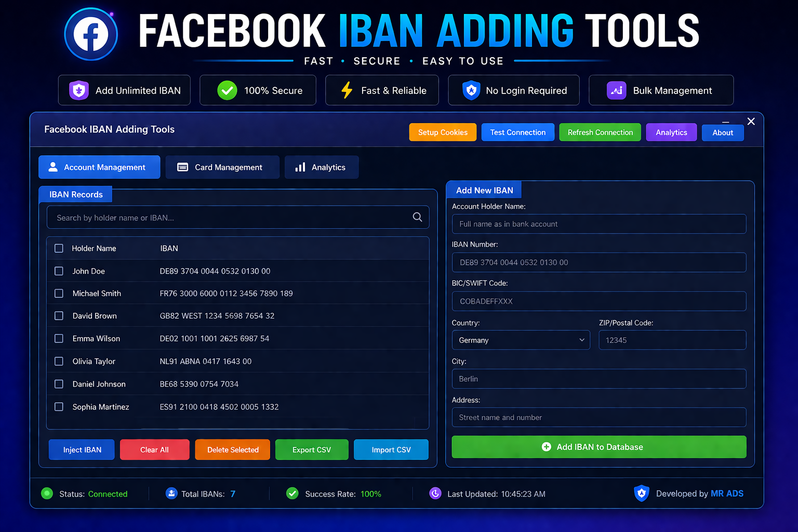Click the Facebook logo icon
Screen dimensions: 798x532
click(91, 34)
